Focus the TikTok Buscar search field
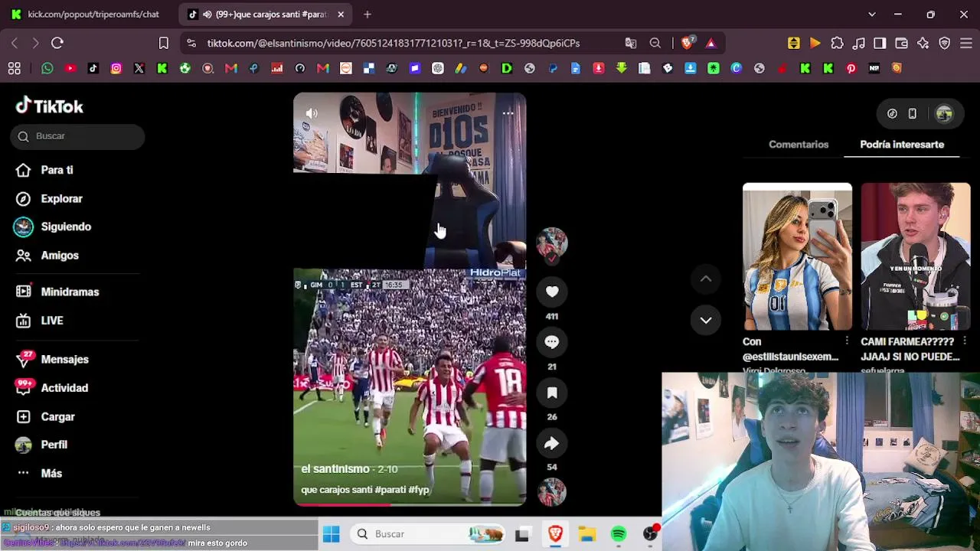The height and width of the screenshot is (551, 980). click(77, 136)
